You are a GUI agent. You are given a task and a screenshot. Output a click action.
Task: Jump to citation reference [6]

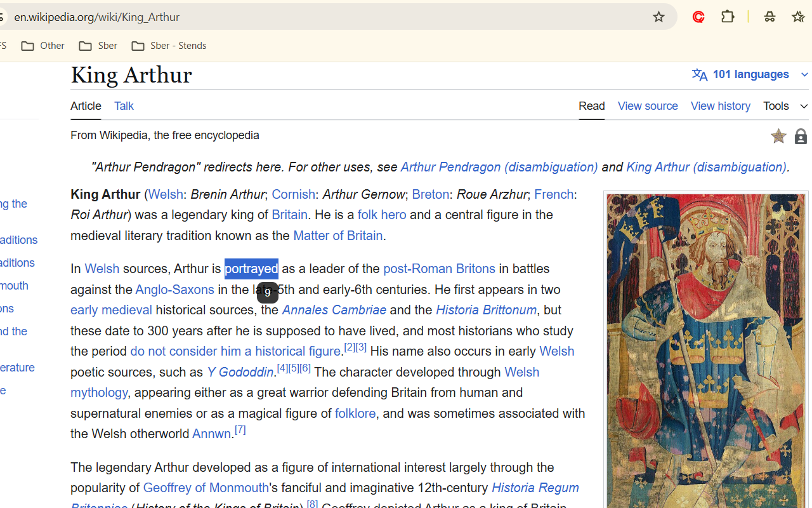(x=305, y=368)
